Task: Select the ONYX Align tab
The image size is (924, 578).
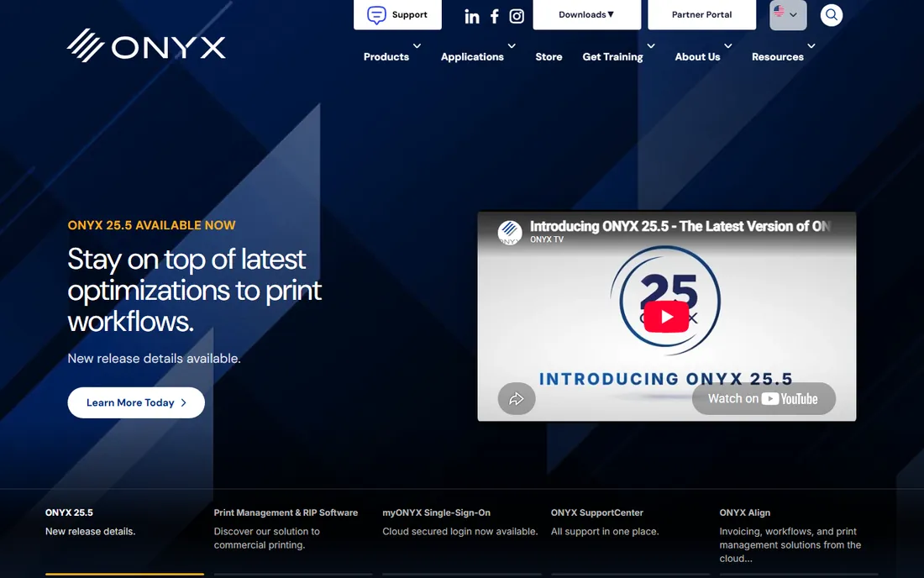Action: (799, 536)
